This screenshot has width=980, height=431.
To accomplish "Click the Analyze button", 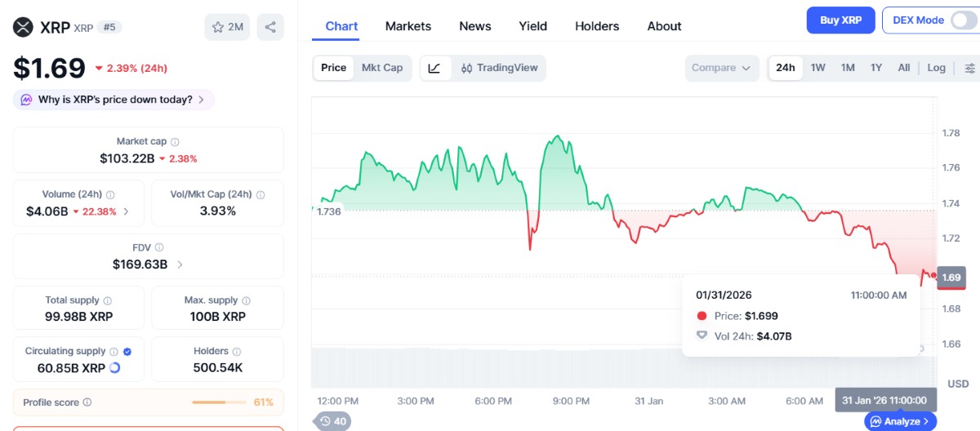I will pyautogui.click(x=900, y=421).
